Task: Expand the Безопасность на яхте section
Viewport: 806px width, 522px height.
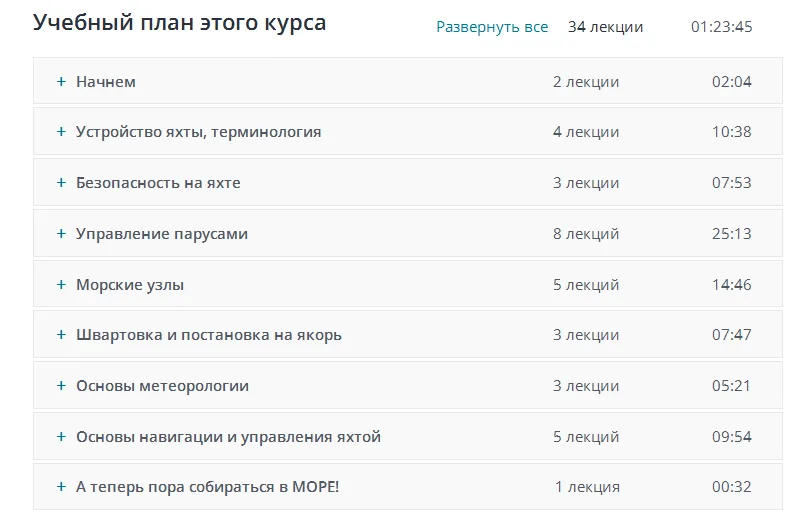Action: [x=158, y=183]
